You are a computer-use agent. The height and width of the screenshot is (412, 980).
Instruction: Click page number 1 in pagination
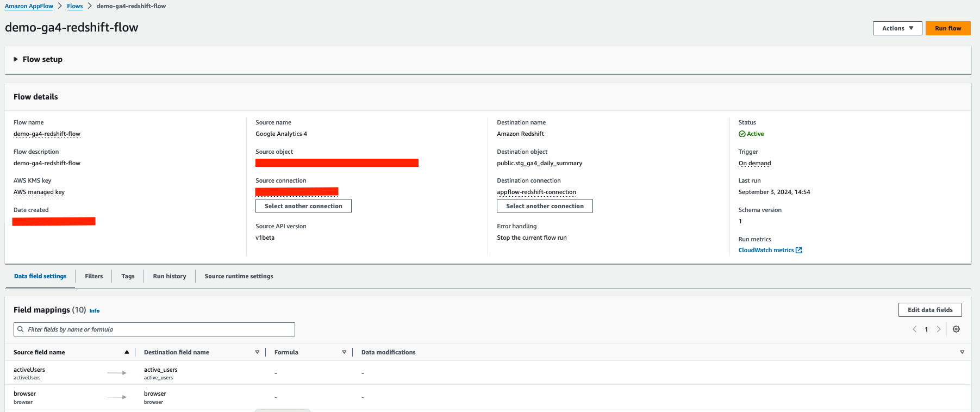click(926, 329)
